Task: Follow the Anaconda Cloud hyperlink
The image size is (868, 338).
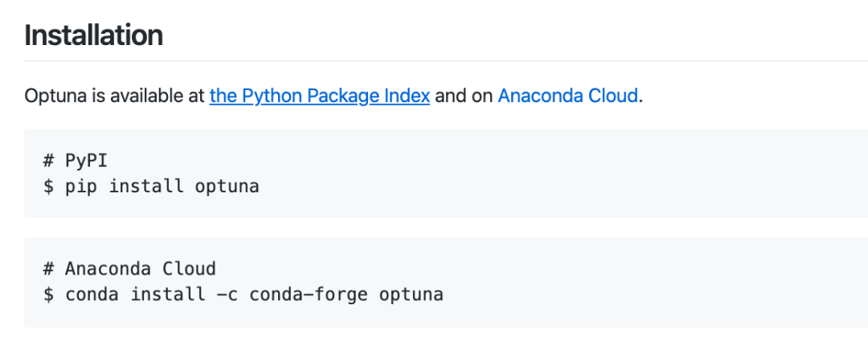Action: (x=567, y=97)
